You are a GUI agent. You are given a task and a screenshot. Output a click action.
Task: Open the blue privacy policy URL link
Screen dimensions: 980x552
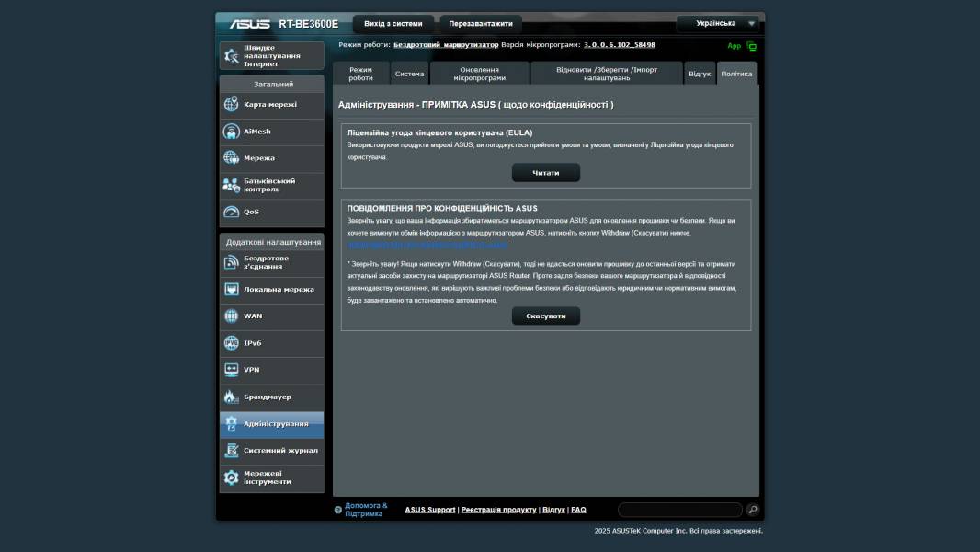pos(427,245)
